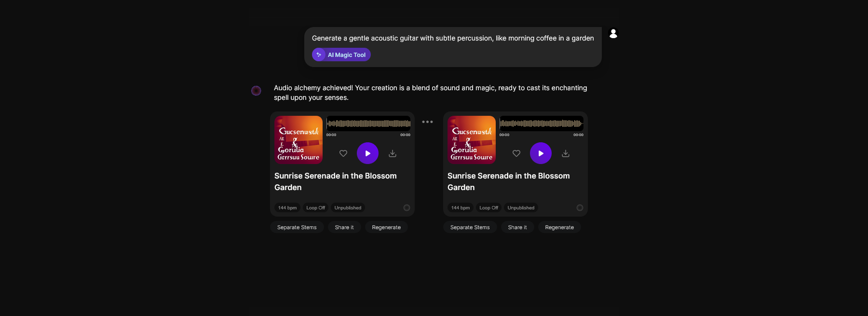Like the first track with heart icon
The image size is (868, 316).
click(x=343, y=153)
